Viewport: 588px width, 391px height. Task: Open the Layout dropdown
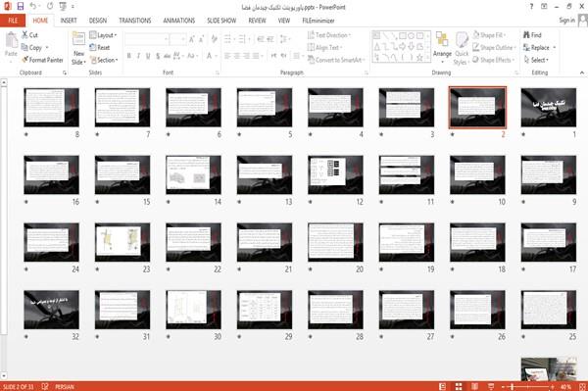(103, 35)
